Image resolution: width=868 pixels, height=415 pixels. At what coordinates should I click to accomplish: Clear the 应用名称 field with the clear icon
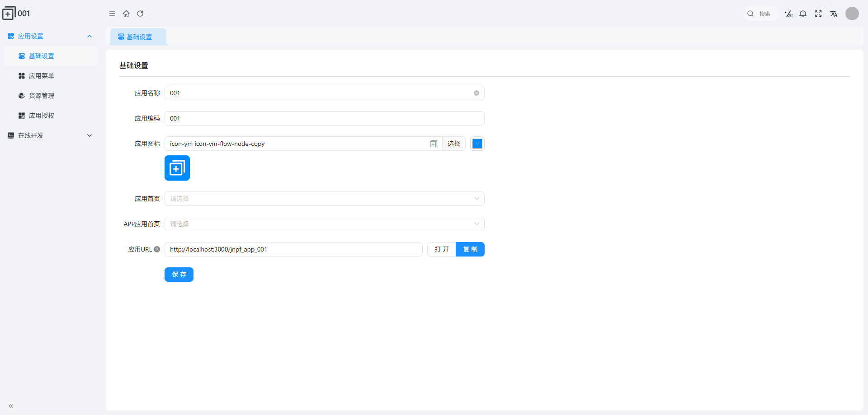click(x=476, y=93)
